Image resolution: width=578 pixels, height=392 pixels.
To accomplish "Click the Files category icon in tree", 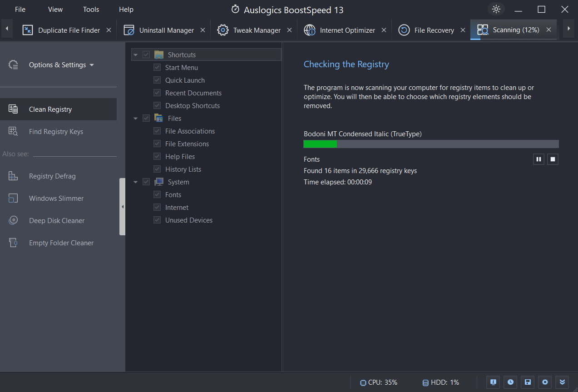I will (159, 118).
